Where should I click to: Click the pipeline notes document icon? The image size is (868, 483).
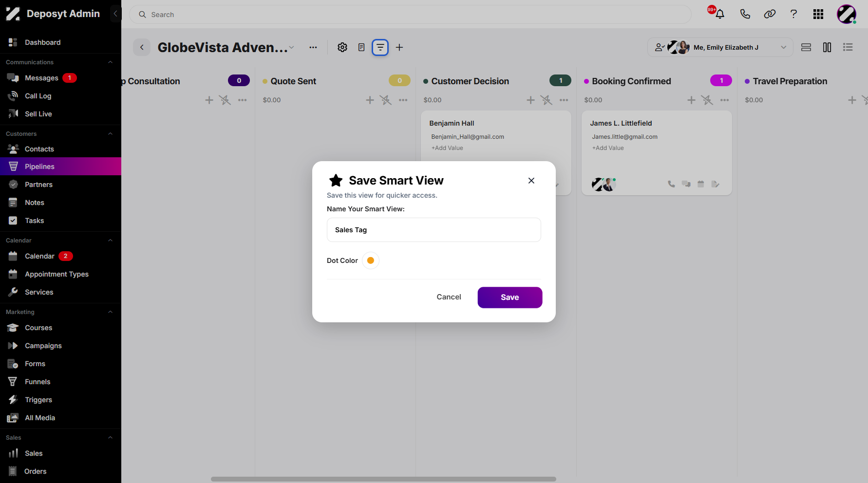pos(361,47)
